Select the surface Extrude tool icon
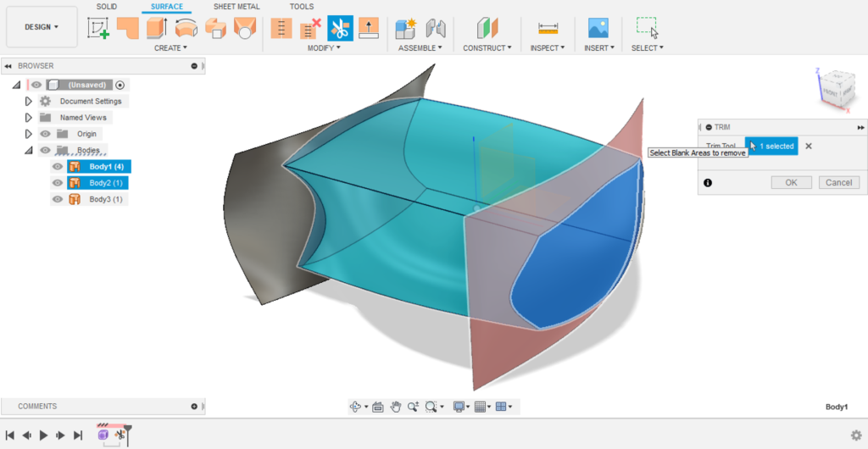 coord(157,28)
